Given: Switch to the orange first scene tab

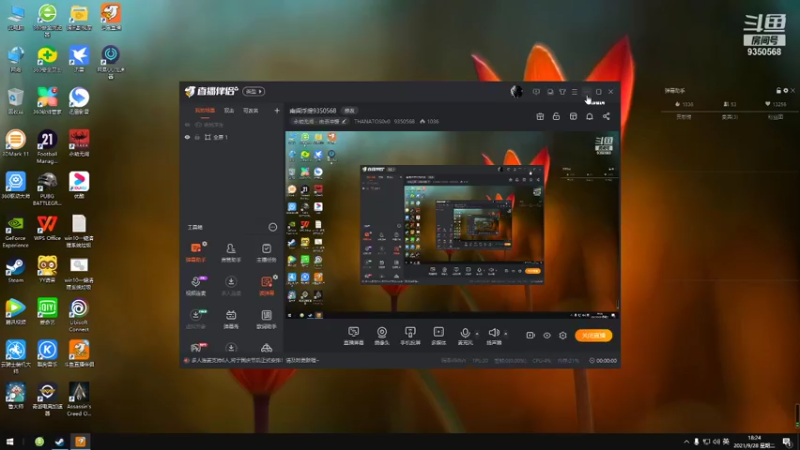Looking at the screenshot, I should point(205,111).
